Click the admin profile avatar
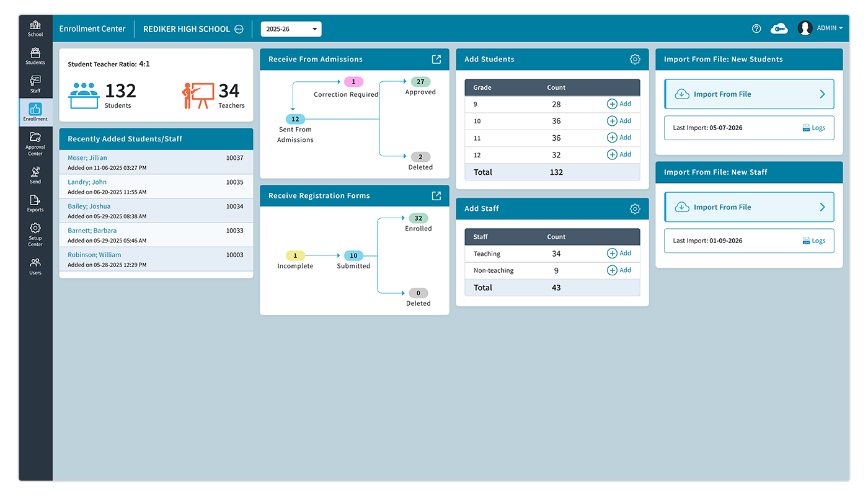 click(805, 29)
